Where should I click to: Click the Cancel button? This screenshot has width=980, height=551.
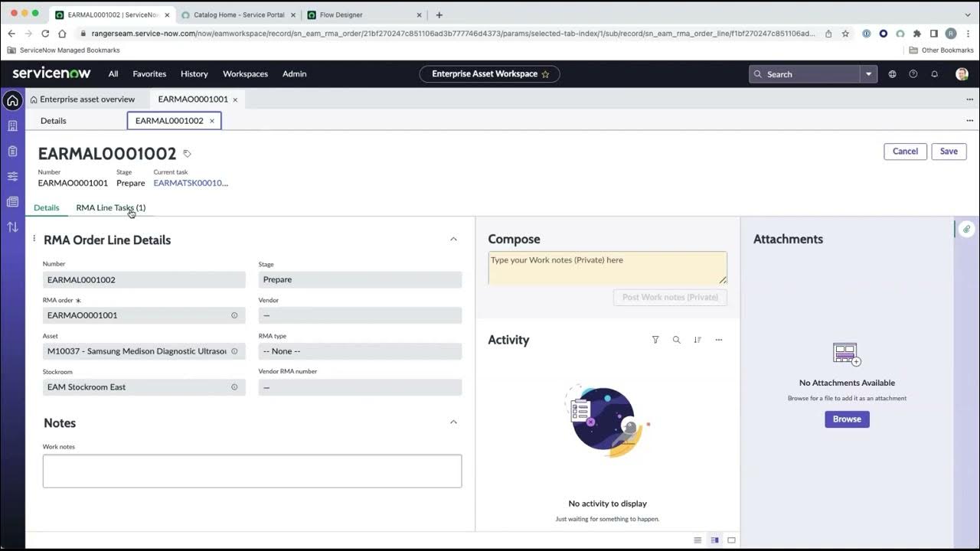905,152
